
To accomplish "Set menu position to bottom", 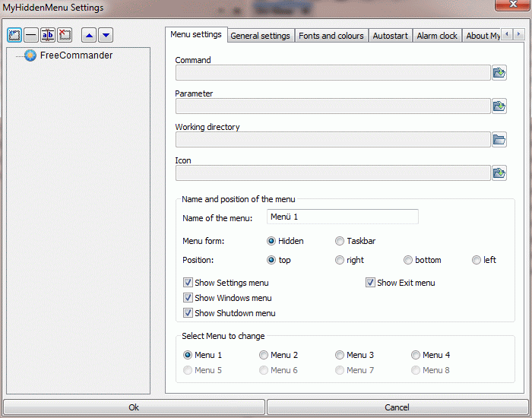I will click(x=408, y=260).
